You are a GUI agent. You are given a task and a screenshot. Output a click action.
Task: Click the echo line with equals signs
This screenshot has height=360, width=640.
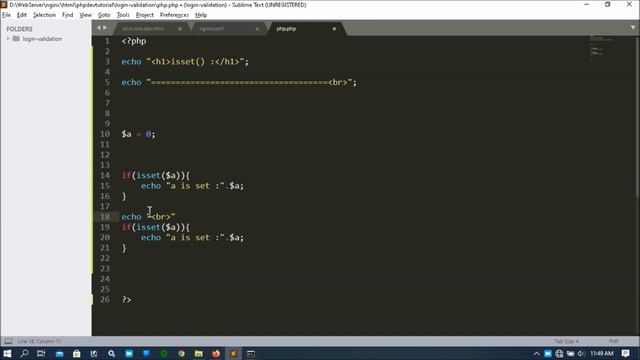pos(239,82)
